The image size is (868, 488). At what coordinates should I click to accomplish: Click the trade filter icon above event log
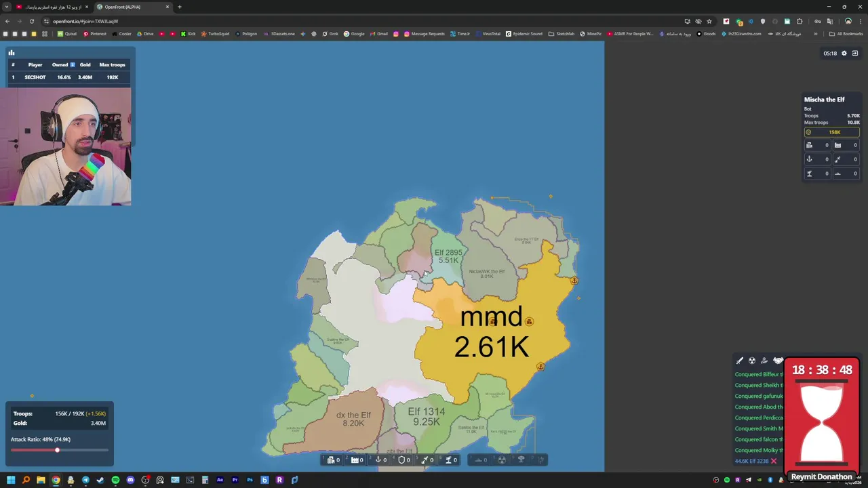click(x=764, y=361)
